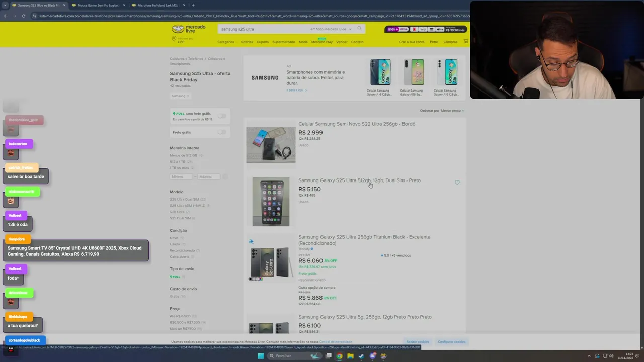
Task: Open the 'em todo Mercado Livre' search scope dropdown
Action: click(331, 29)
